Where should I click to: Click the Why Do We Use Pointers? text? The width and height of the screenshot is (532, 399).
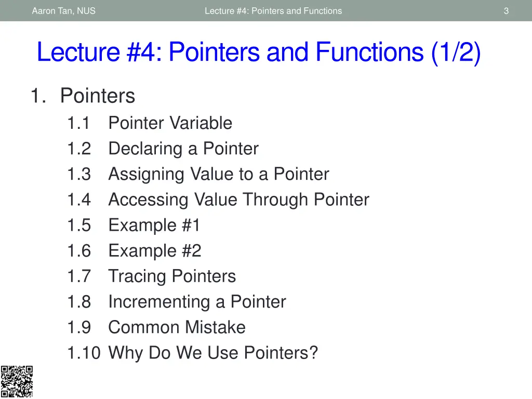pos(213,353)
